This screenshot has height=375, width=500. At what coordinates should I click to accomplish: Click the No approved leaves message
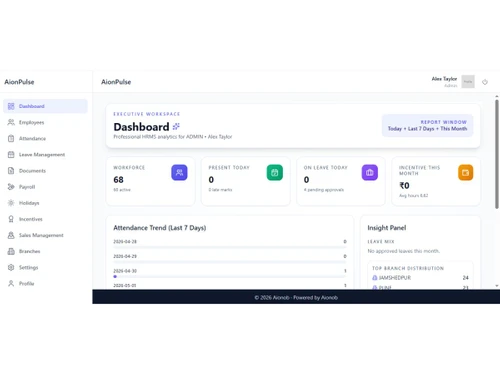[404, 251]
